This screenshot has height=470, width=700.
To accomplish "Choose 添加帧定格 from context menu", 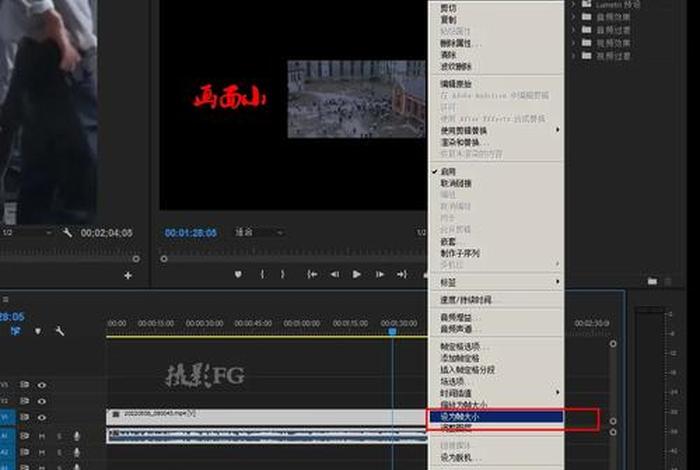I will (x=496, y=358).
